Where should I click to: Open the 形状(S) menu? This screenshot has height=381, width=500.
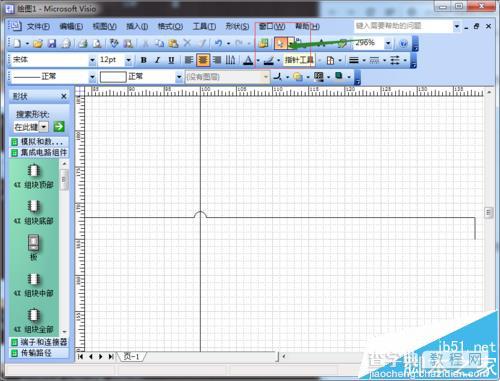[x=237, y=26]
